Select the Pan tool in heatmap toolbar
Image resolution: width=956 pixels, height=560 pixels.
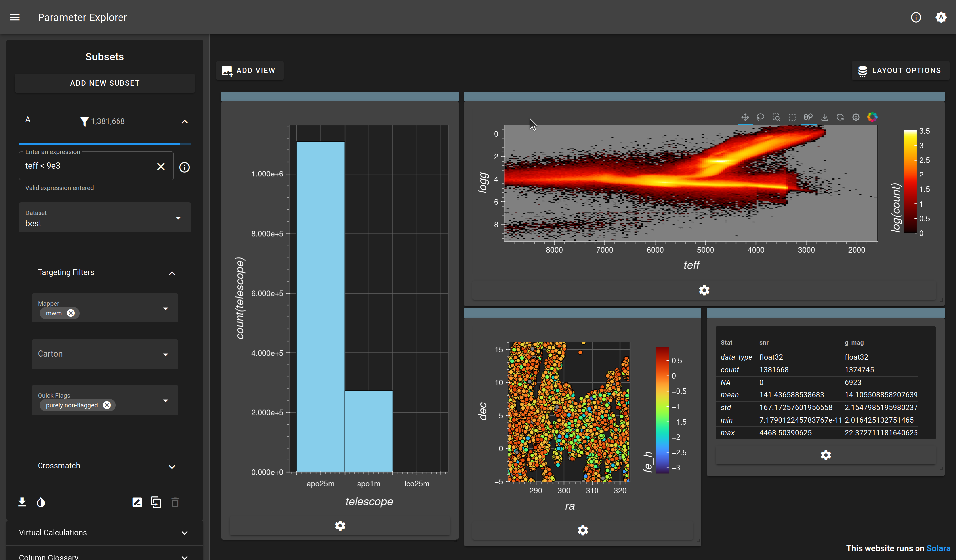click(x=745, y=117)
